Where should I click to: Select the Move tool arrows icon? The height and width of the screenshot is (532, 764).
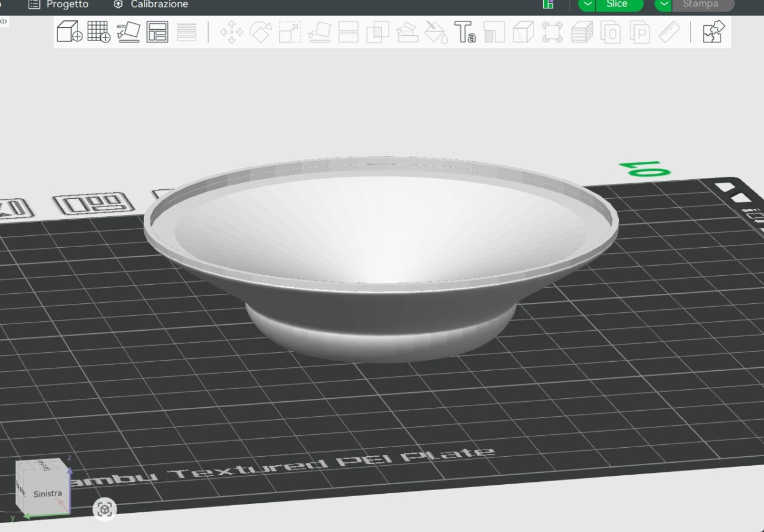[231, 32]
